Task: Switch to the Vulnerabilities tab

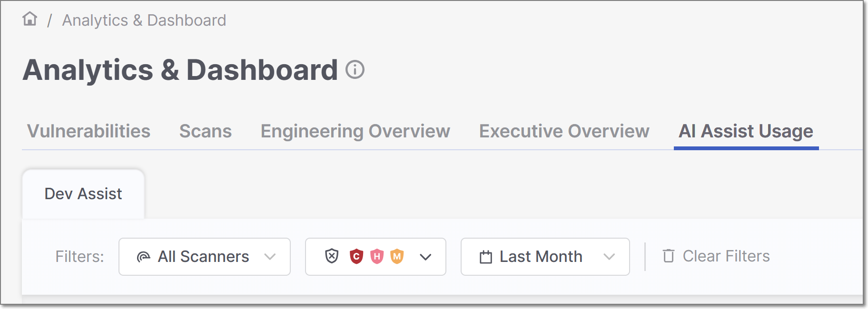Action: [89, 131]
